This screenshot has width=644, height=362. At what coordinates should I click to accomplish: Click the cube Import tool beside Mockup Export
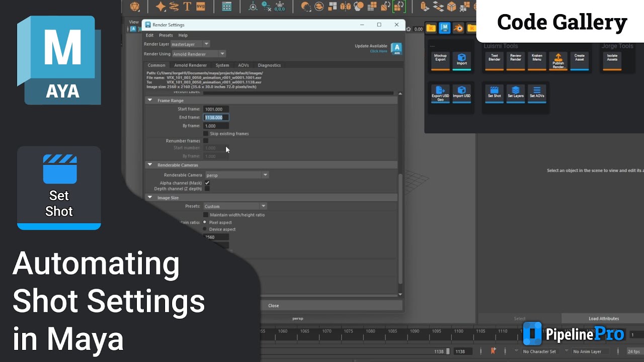(461, 61)
